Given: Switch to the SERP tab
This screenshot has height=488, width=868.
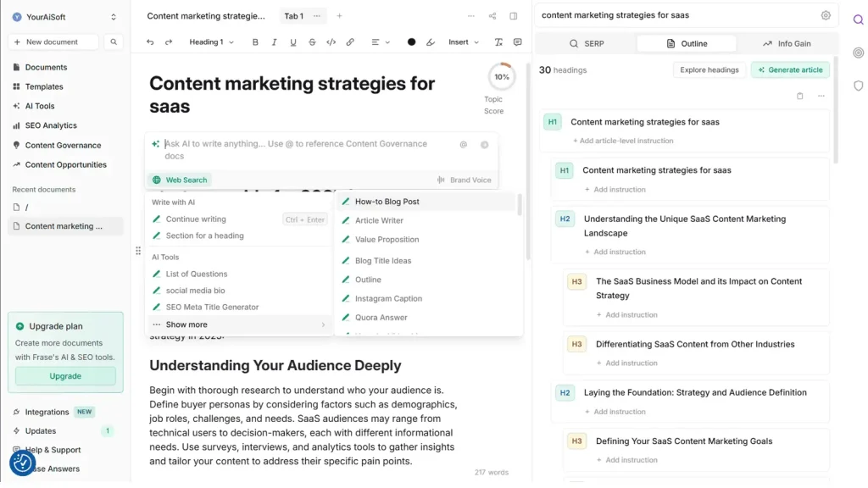Looking at the screenshot, I should pyautogui.click(x=587, y=43).
